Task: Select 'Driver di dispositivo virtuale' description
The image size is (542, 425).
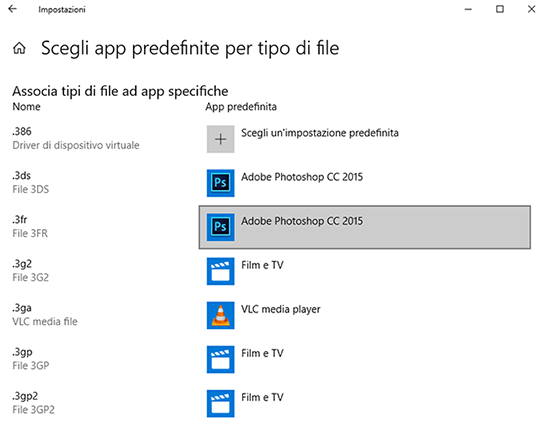Action: [76, 145]
